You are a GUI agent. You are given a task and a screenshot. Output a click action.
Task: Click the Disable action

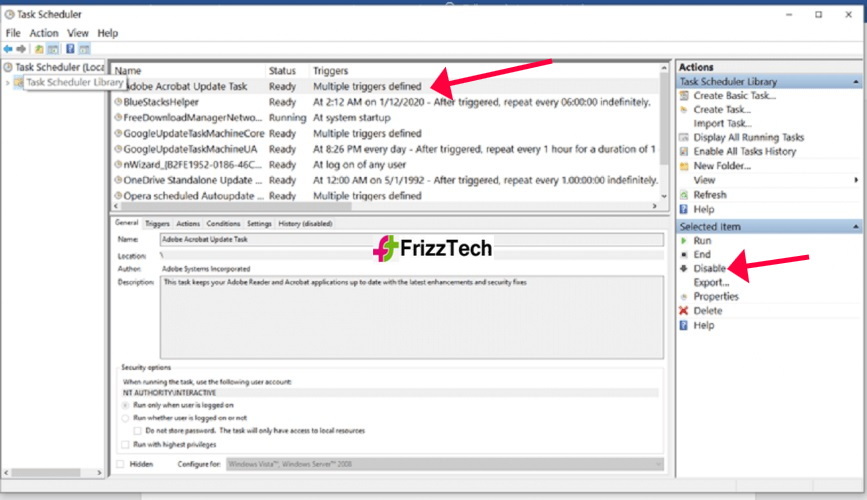click(x=709, y=268)
